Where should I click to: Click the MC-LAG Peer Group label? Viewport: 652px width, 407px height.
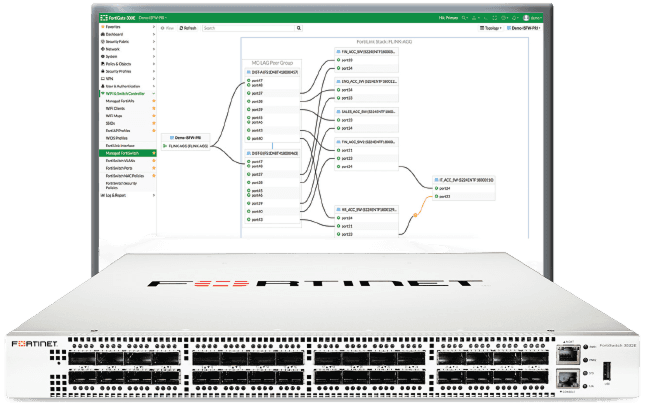coord(272,63)
